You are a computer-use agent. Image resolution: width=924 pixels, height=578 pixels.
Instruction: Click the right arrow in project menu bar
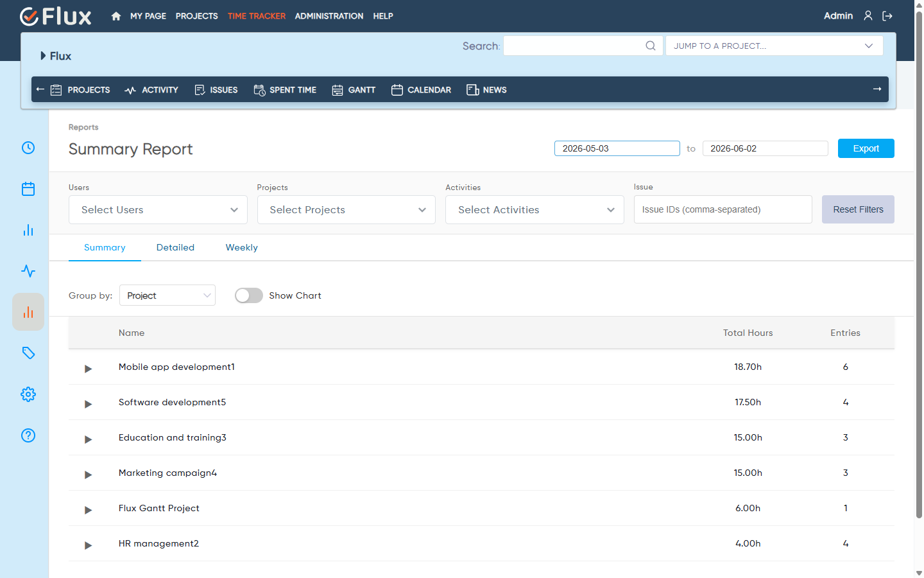877,89
